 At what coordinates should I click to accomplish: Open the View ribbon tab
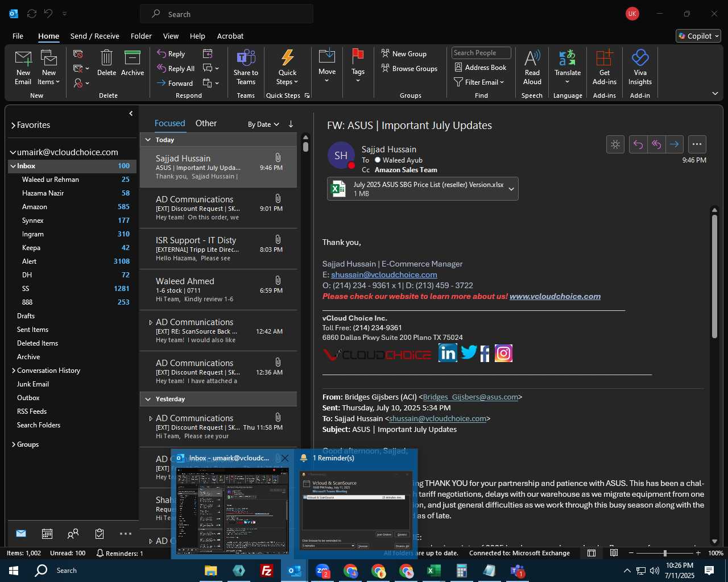coord(171,36)
